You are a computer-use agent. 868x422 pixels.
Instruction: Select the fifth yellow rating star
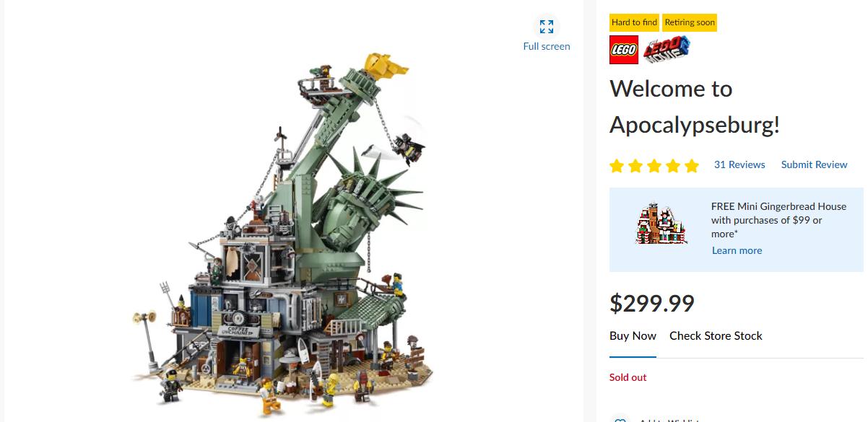[x=692, y=166]
